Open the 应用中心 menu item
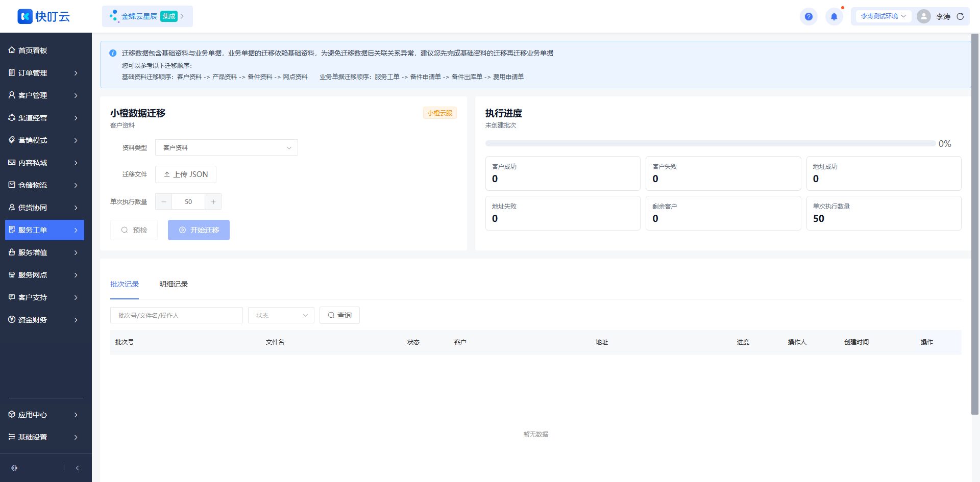This screenshot has width=980, height=482. [44, 415]
